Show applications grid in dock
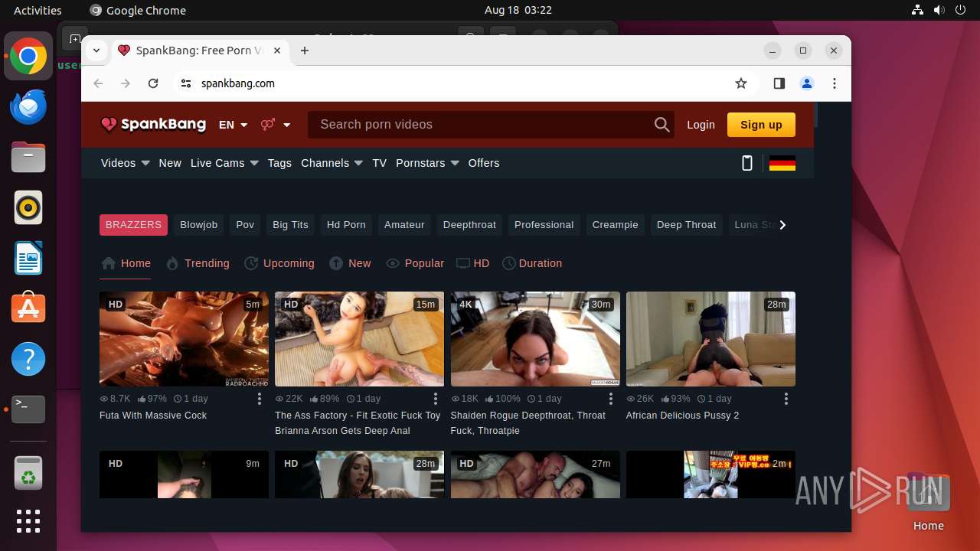The image size is (980, 551). (x=28, y=521)
